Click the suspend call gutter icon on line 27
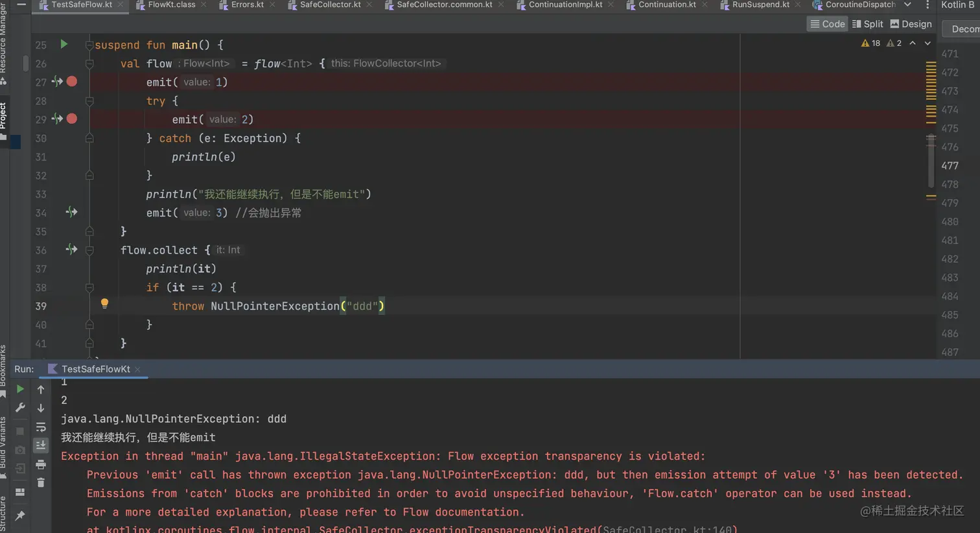 (x=57, y=82)
